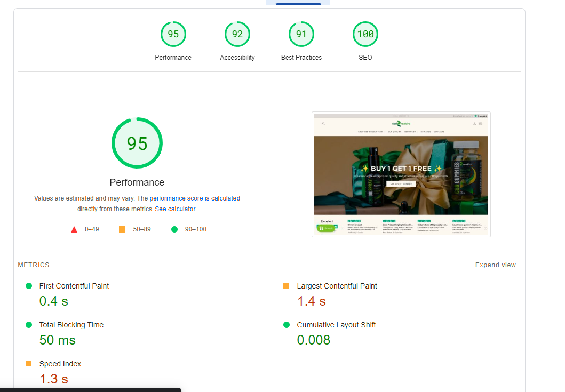Click the Best Practices label under its gauge
Screen dimensions: 565x392
point(301,57)
